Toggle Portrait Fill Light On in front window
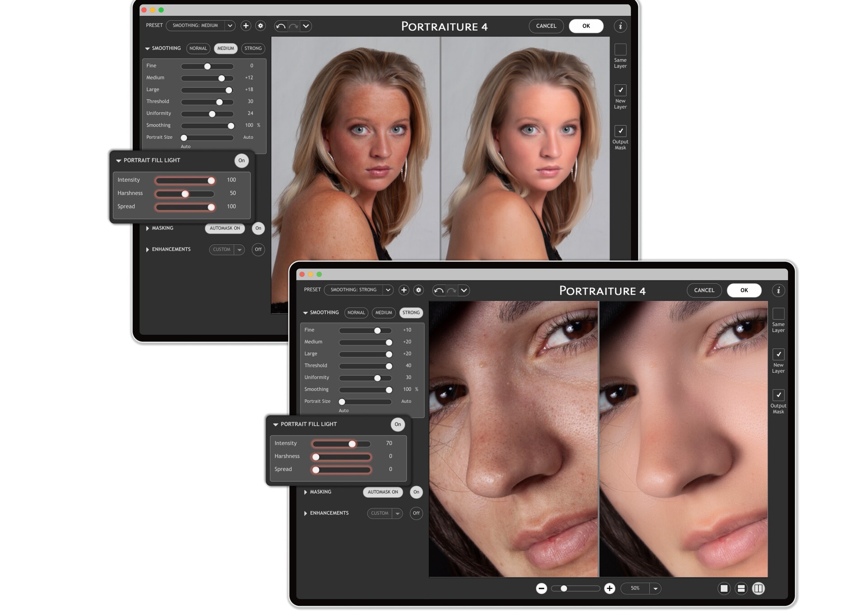868x612 pixels. click(398, 424)
